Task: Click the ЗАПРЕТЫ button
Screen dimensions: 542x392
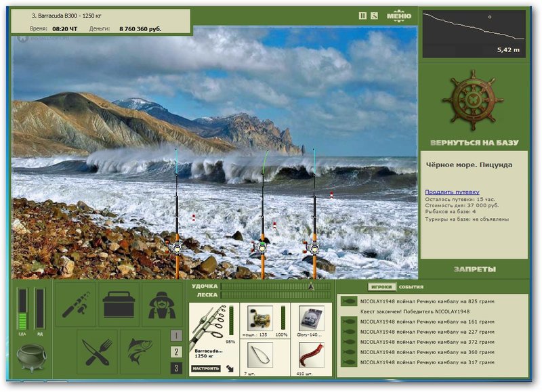Action: pyautogui.click(x=474, y=269)
